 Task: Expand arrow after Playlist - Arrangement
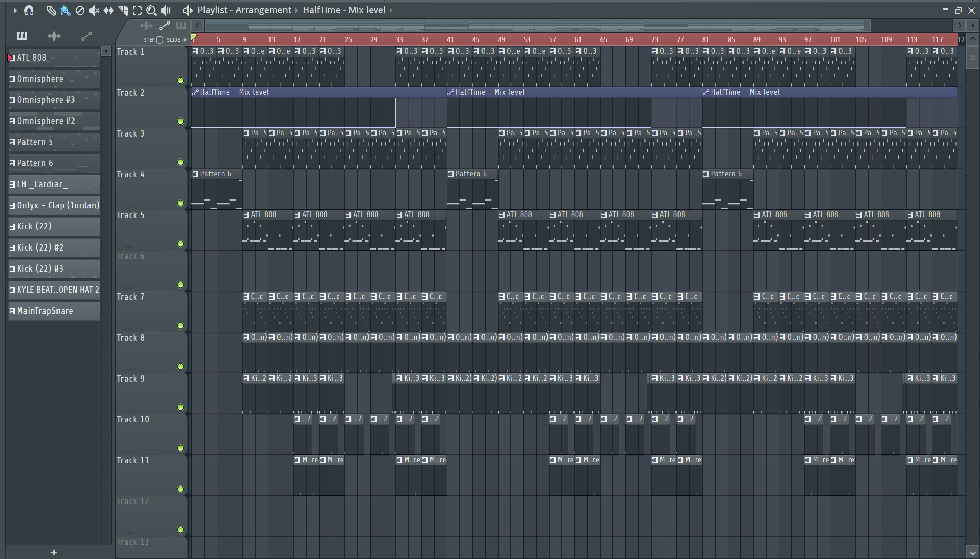297,10
